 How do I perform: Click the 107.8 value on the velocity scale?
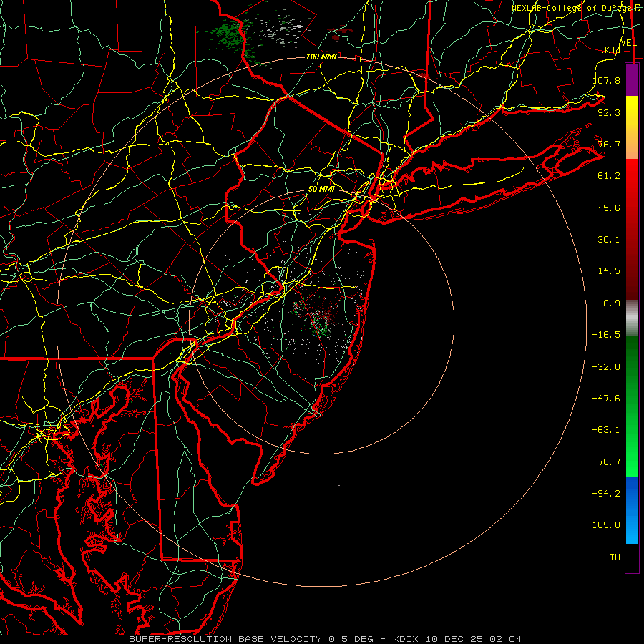pyautogui.click(x=607, y=80)
